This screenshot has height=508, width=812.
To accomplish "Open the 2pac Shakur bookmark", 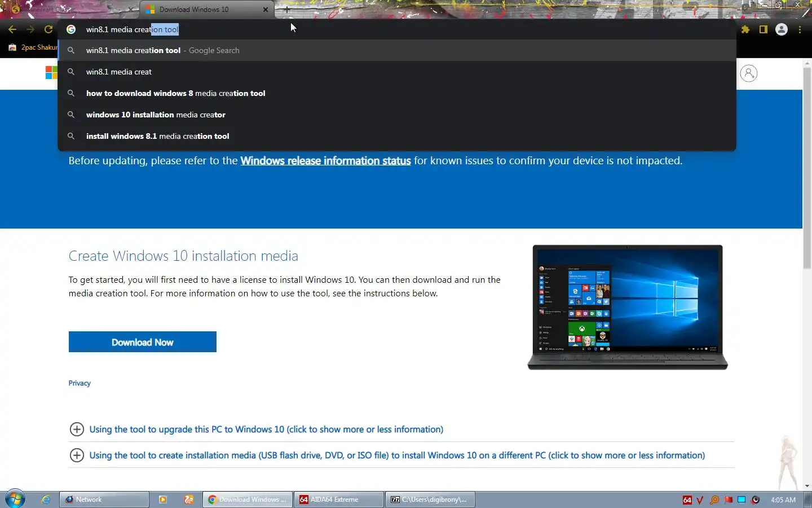I will click(33, 47).
